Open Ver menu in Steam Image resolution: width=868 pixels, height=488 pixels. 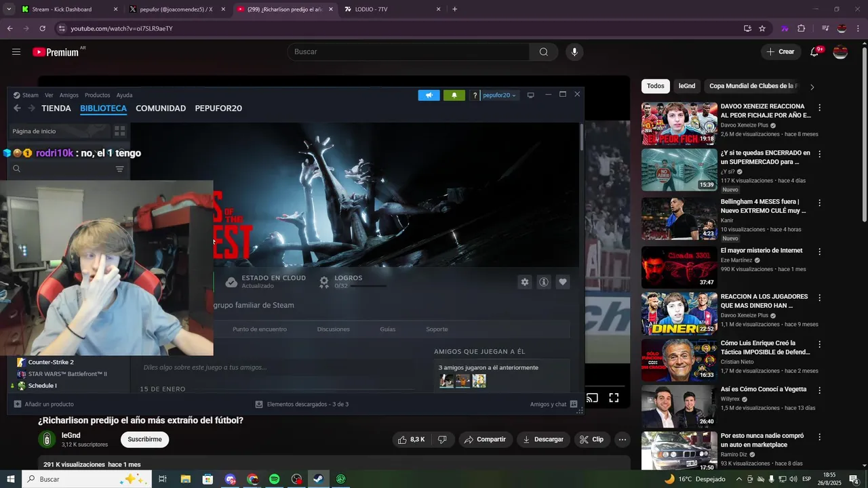[49, 96]
